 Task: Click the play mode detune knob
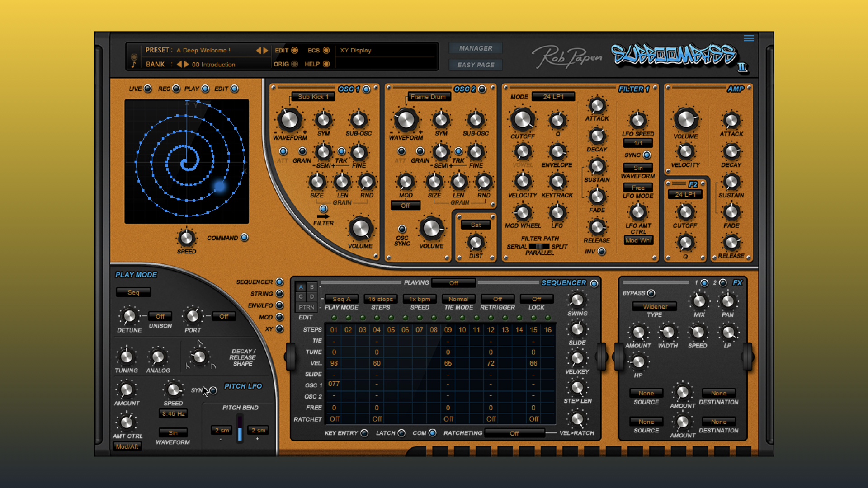pyautogui.click(x=129, y=316)
